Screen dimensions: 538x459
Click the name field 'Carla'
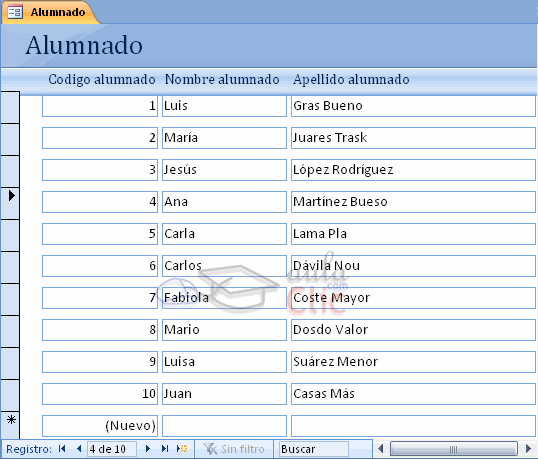[224, 234]
